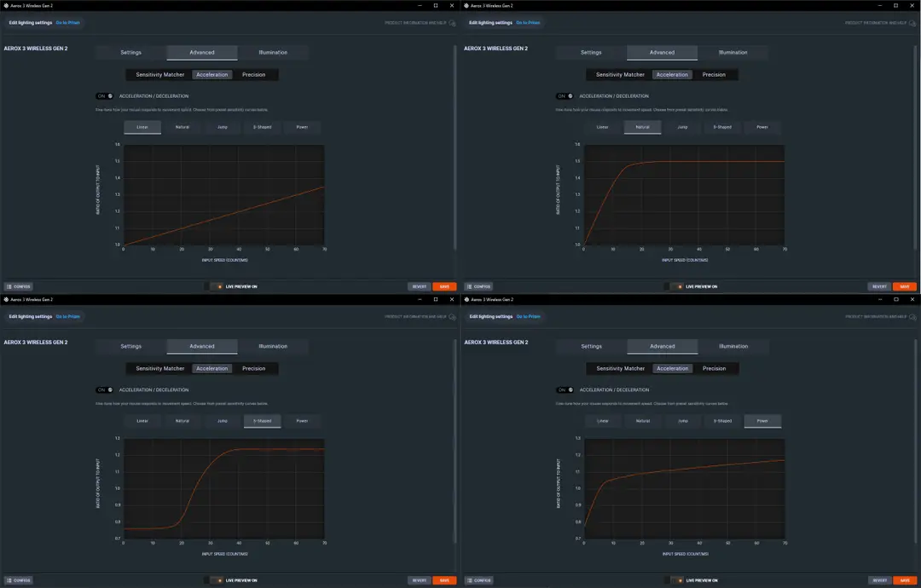
Task: Switch to Advanced tab in bottom-left window
Action: click(202, 347)
